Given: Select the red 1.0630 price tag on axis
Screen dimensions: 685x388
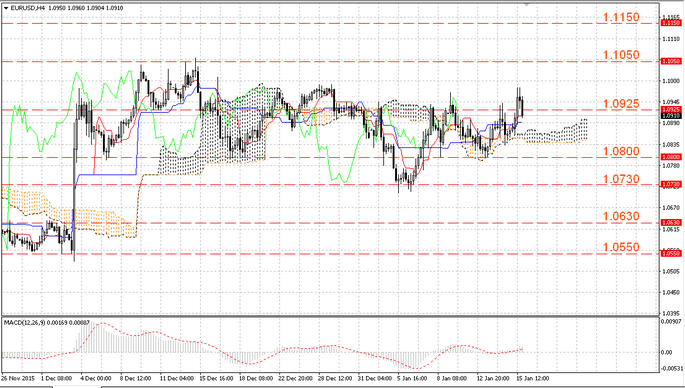Looking at the screenshot, I should 671,223.
